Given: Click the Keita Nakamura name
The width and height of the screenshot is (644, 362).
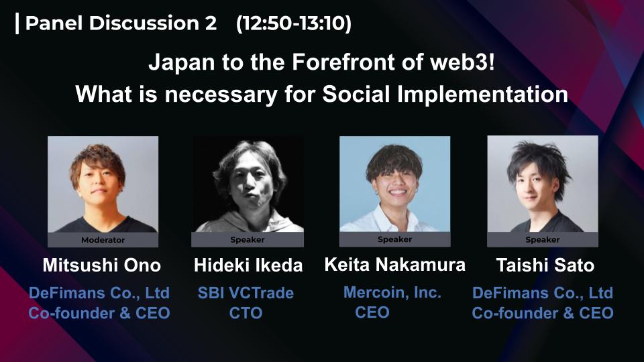Looking at the screenshot, I should pyautogui.click(x=394, y=264).
